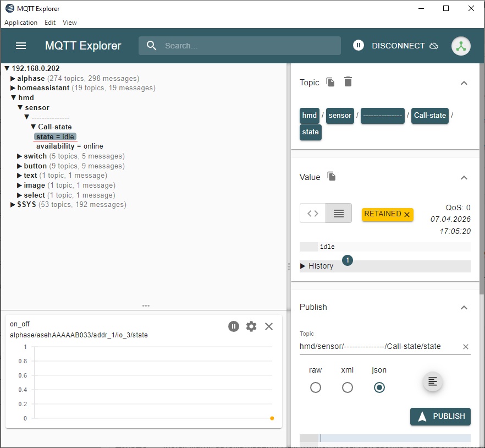Select the 'availability = online' row
Image resolution: width=485 pixels, height=448 pixels.
[70, 146]
